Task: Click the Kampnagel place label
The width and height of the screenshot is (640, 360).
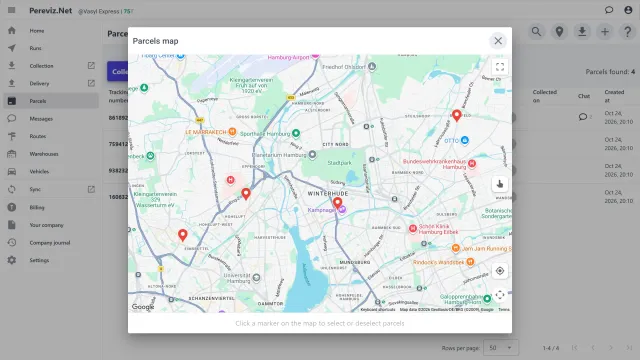Action: point(322,210)
